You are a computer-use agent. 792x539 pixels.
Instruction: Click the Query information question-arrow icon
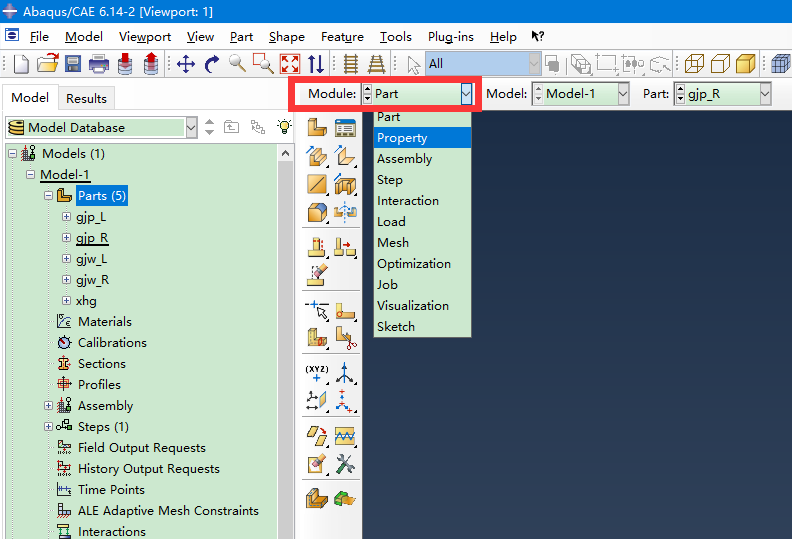(x=538, y=37)
